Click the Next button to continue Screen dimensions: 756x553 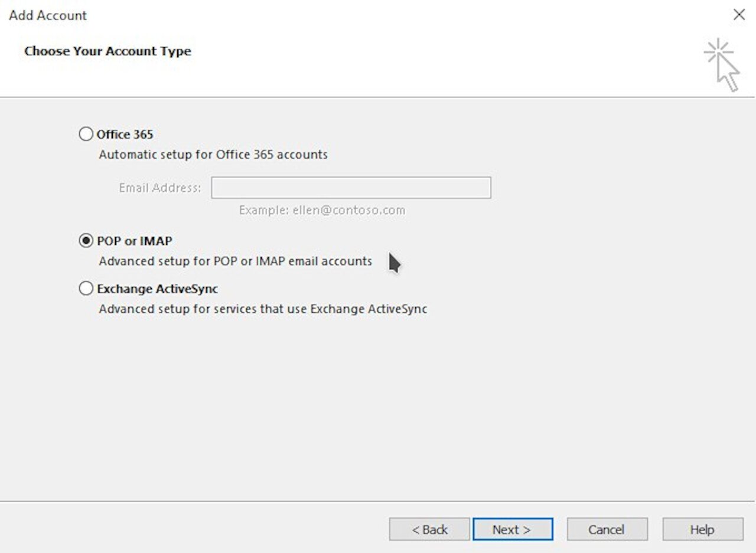[512, 529]
